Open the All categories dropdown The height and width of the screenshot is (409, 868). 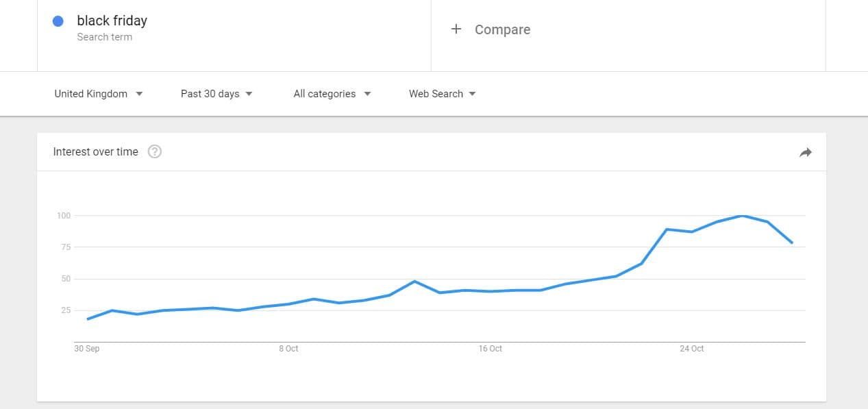[332, 94]
